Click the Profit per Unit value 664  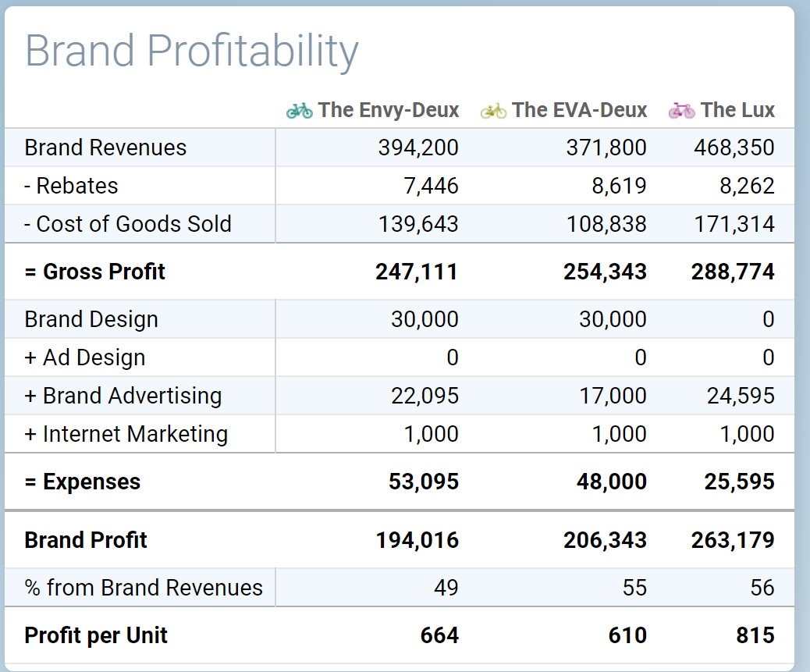click(x=439, y=635)
